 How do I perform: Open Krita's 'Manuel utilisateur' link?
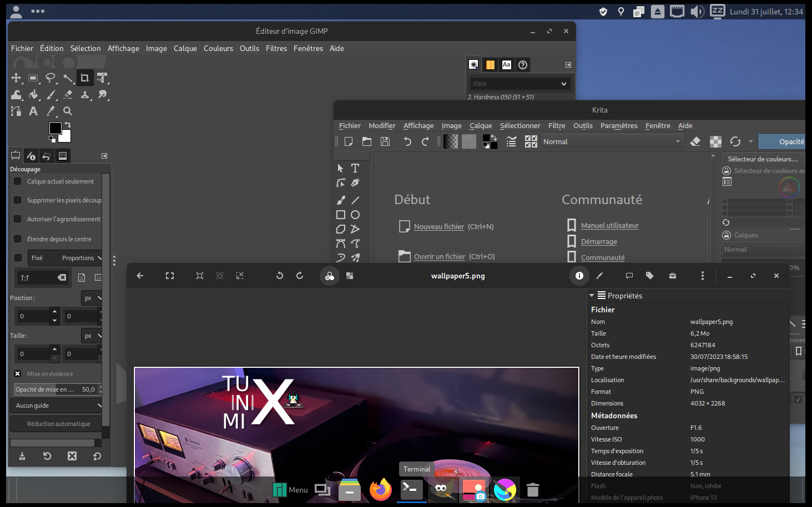(x=610, y=225)
